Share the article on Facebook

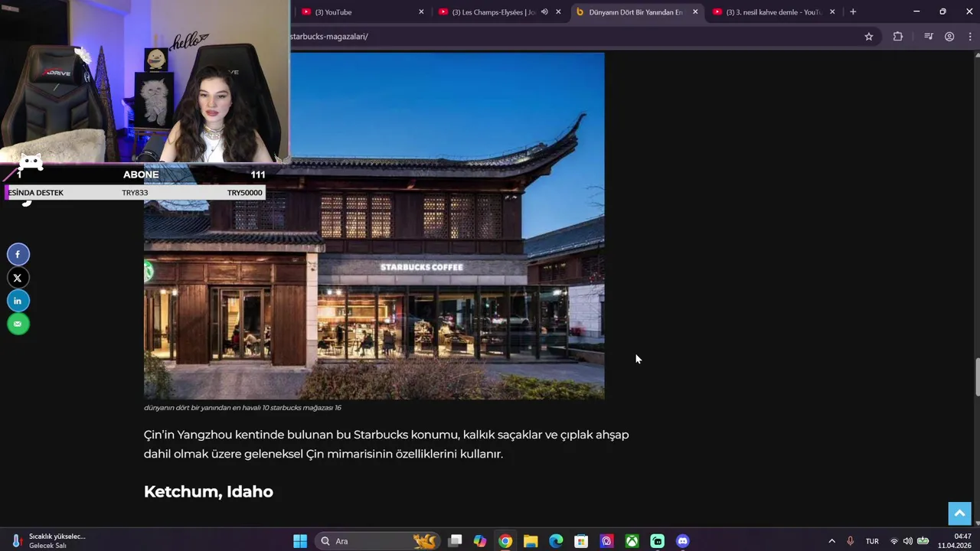[x=18, y=254]
